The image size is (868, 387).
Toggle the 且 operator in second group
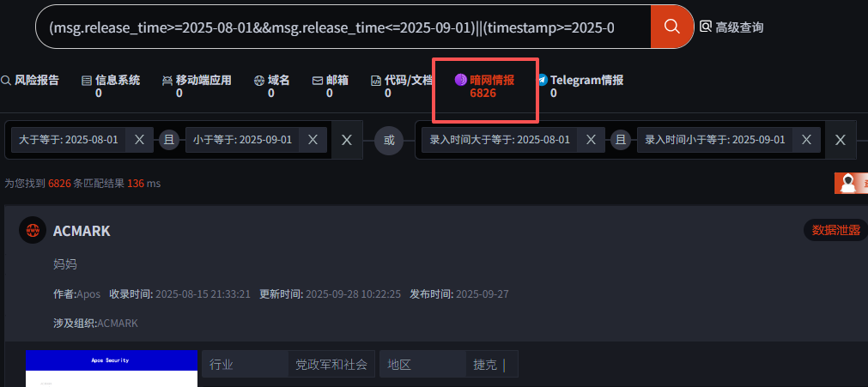(x=621, y=140)
